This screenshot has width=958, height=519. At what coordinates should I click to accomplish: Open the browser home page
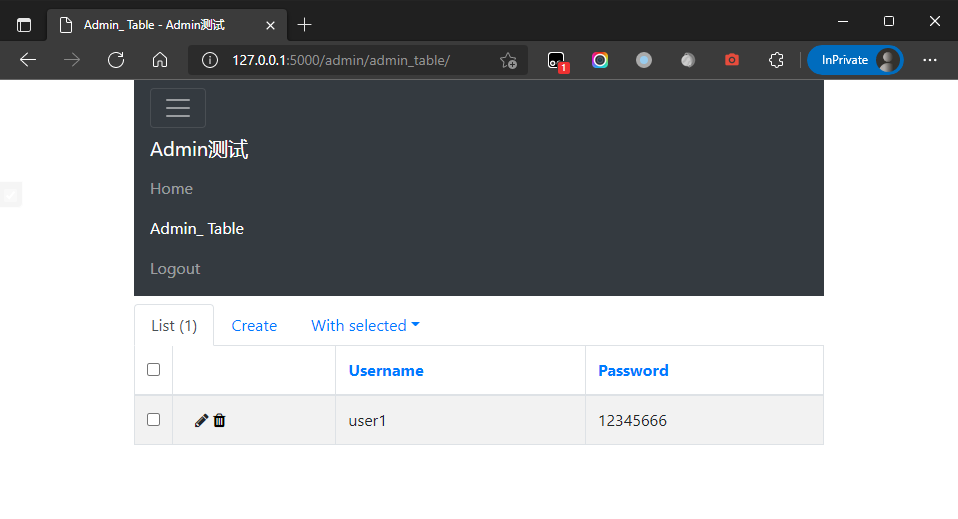[x=160, y=60]
